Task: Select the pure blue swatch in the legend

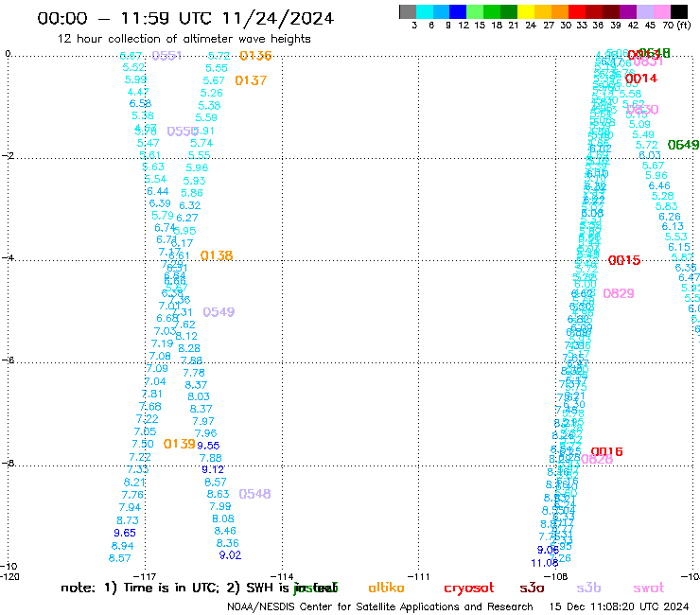Action: [x=458, y=11]
